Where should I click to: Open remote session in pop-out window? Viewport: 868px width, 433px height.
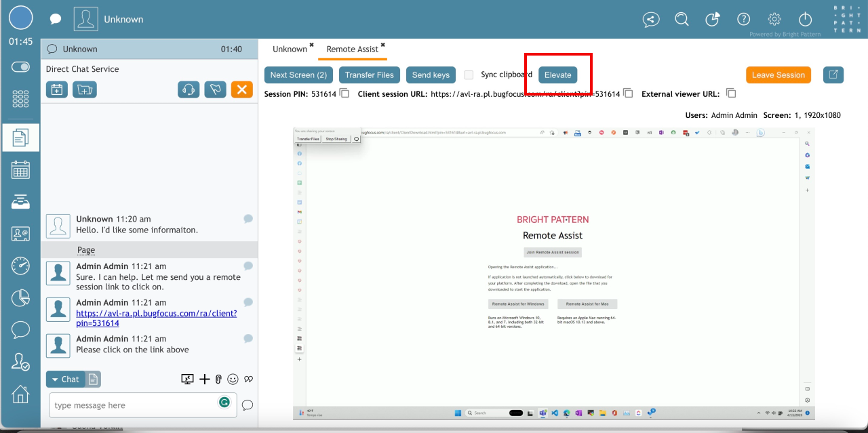(x=833, y=75)
